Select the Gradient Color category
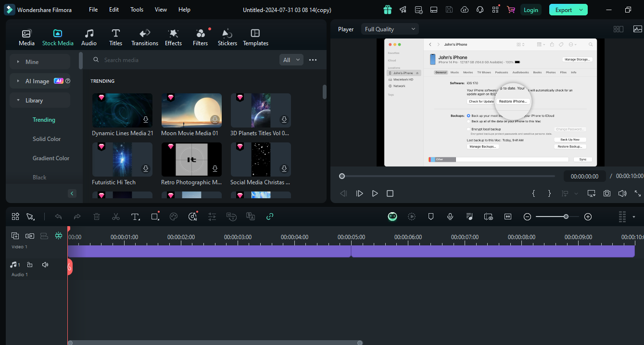 tap(51, 158)
